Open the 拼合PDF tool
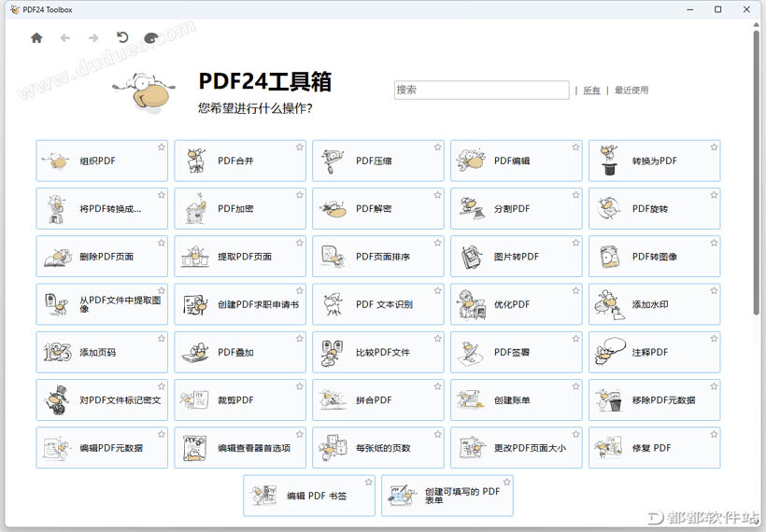This screenshot has height=532, width=766. [x=378, y=399]
